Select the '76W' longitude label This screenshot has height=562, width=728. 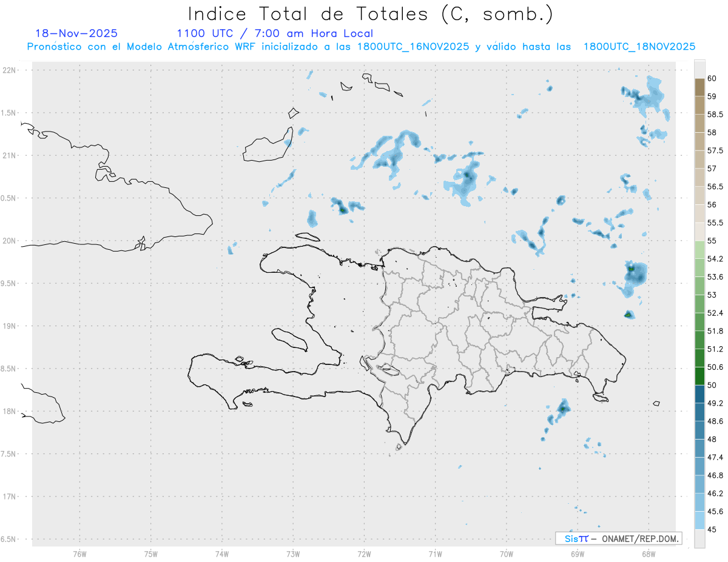(79, 554)
